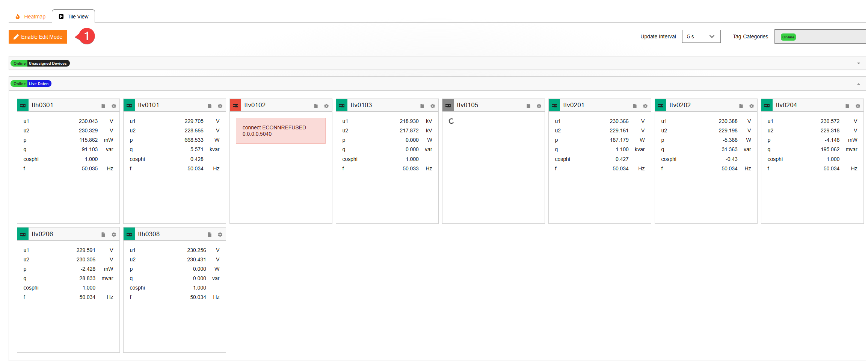Open settings gear on ttv0204 tile

(x=858, y=106)
